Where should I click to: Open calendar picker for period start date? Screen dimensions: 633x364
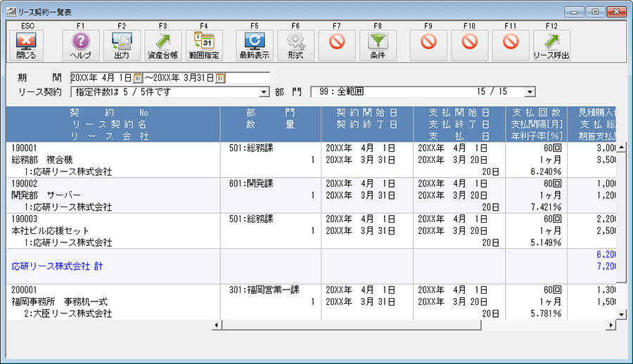click(138, 77)
